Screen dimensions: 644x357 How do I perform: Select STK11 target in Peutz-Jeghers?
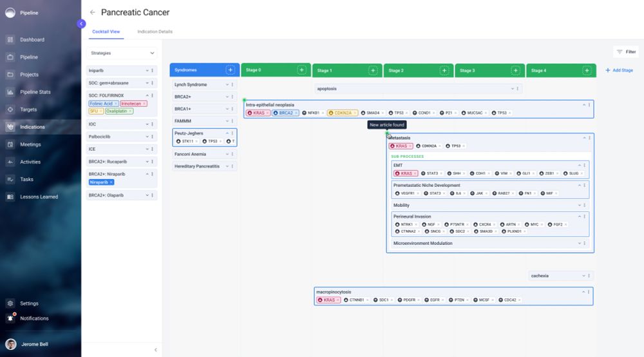coord(187,141)
